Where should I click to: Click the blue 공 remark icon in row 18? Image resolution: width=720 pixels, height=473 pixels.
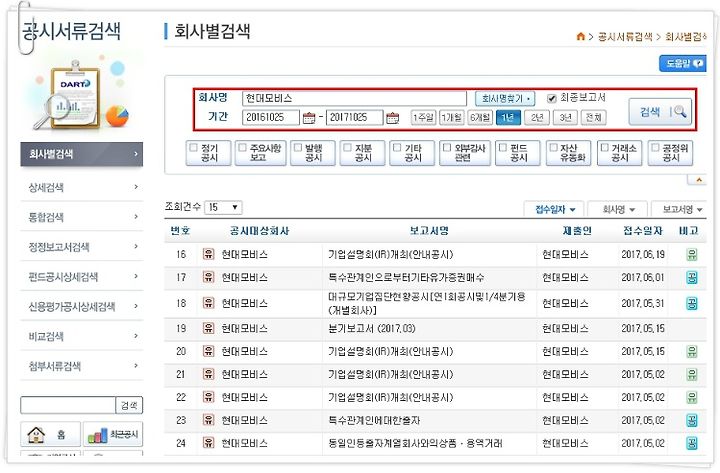[x=692, y=303]
